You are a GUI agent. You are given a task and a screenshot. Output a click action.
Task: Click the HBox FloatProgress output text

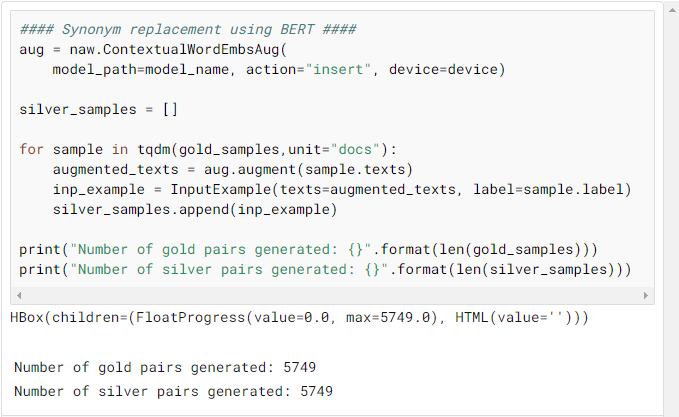tap(299, 317)
